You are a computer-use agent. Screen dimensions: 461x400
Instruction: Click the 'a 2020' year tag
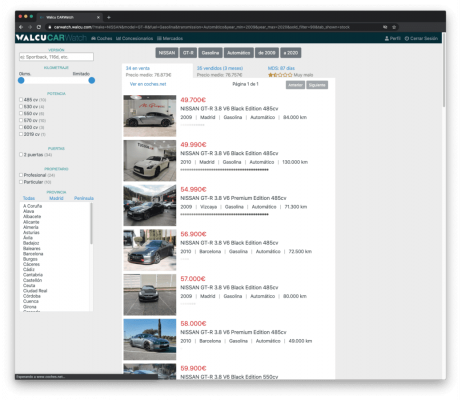291,53
